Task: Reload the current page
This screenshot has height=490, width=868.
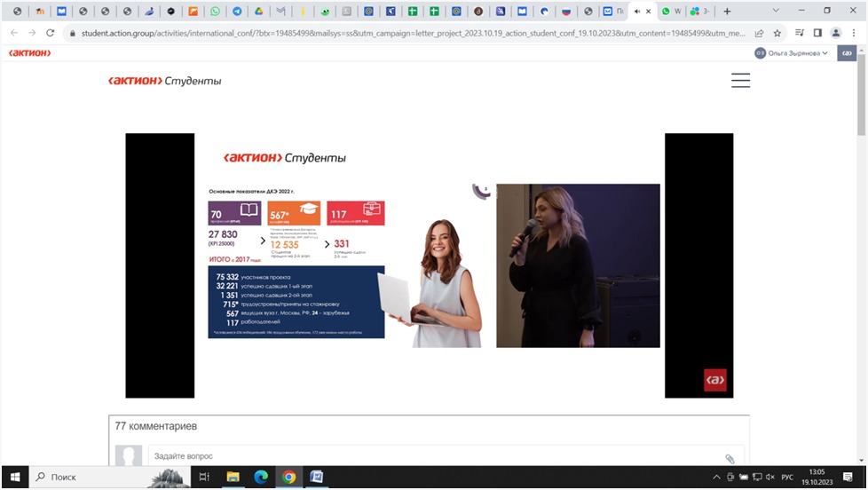Action: (x=50, y=33)
